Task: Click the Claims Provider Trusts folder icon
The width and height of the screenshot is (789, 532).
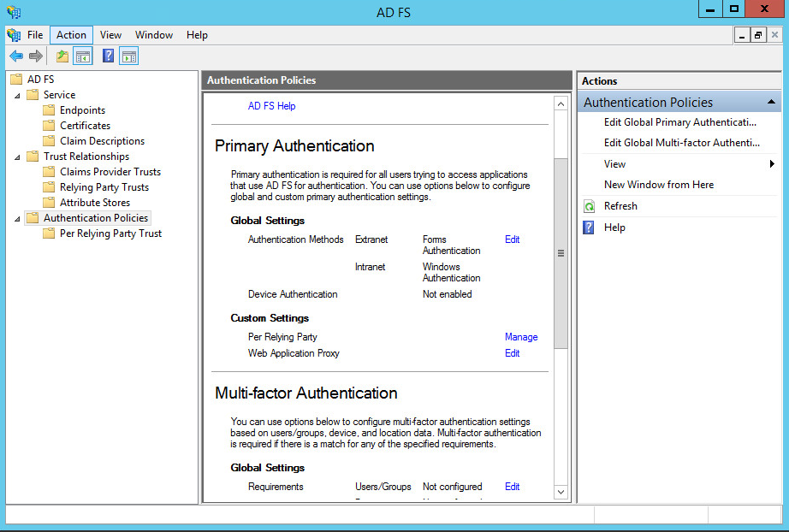Action: pos(49,171)
